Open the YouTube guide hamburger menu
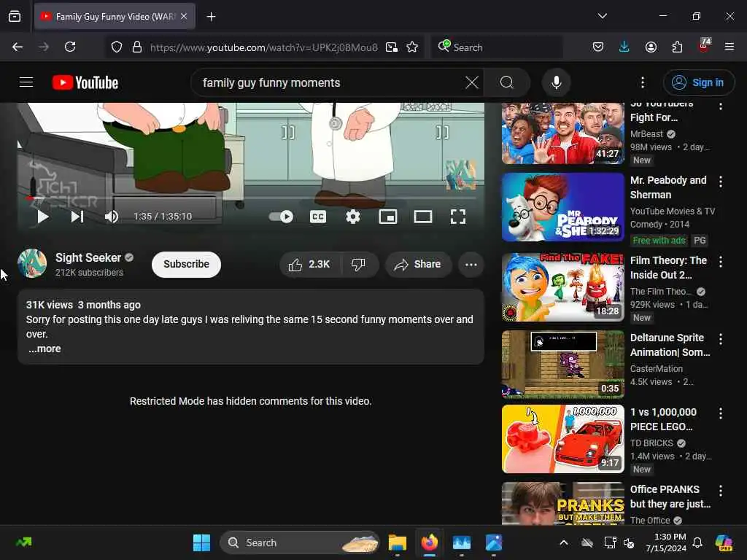Image resolution: width=747 pixels, height=560 pixels. 26,82
